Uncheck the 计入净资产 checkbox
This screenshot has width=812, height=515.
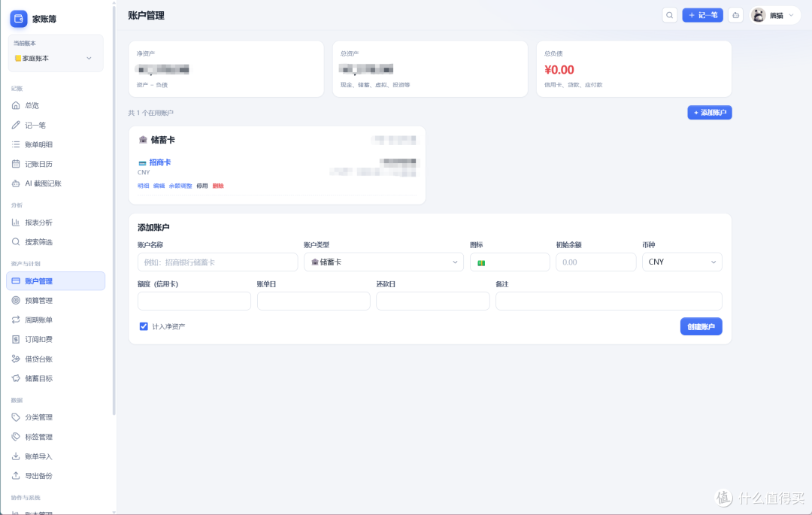(144, 326)
